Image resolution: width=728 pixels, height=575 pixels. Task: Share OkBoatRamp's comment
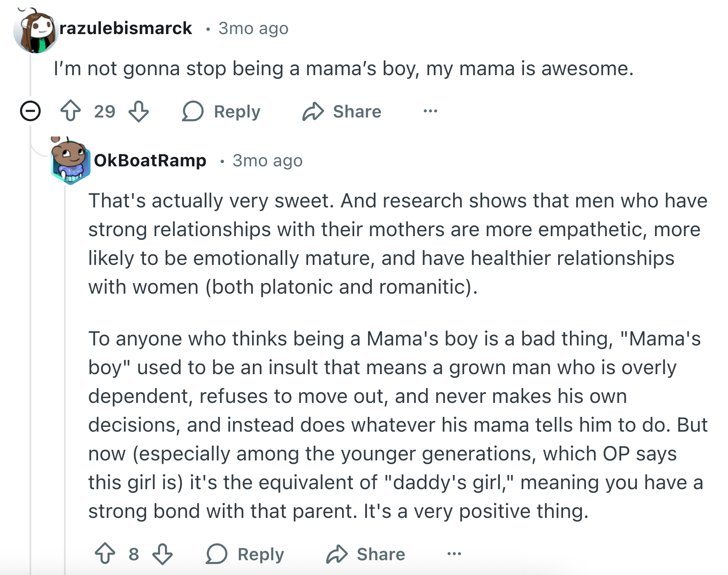click(x=366, y=554)
